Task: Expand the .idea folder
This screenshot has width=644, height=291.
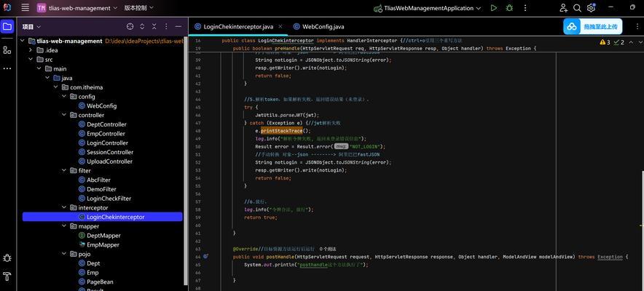Action: (31, 50)
